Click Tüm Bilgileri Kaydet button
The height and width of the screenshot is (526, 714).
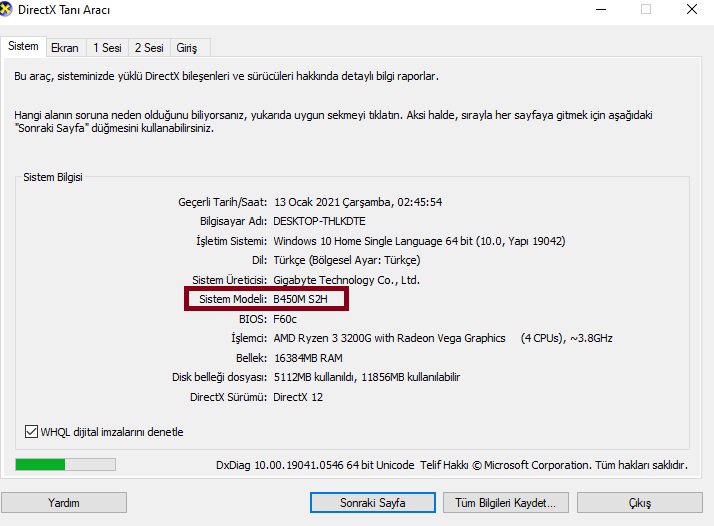coord(505,503)
